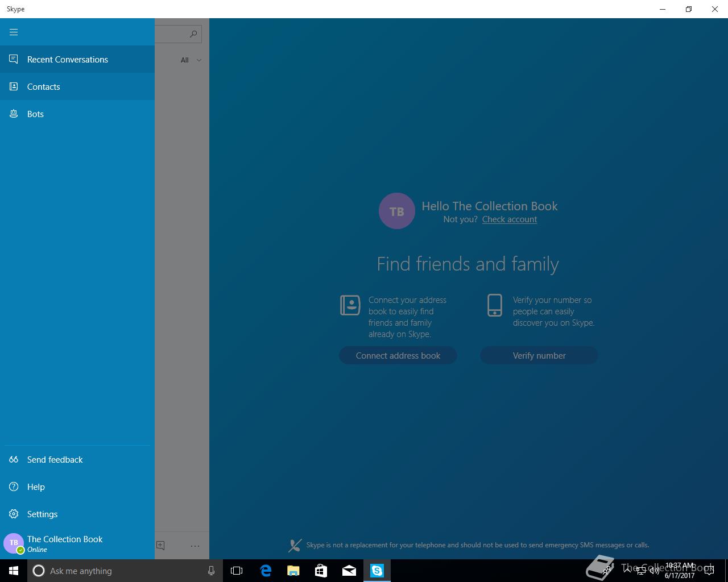
Task: Open Recent Conversations
Action: click(77, 59)
